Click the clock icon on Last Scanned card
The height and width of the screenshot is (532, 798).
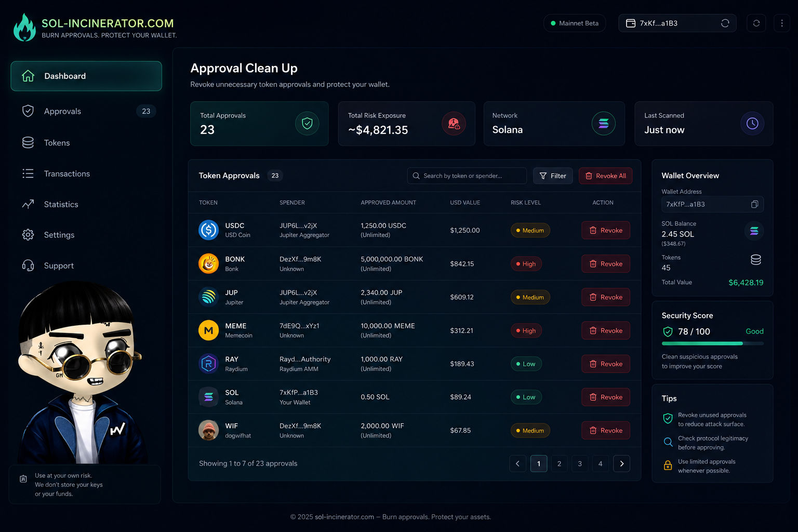[x=752, y=124]
